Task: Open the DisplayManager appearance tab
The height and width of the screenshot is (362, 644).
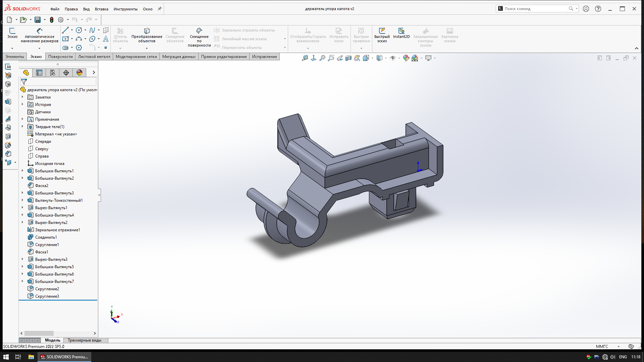Action: 79,73
